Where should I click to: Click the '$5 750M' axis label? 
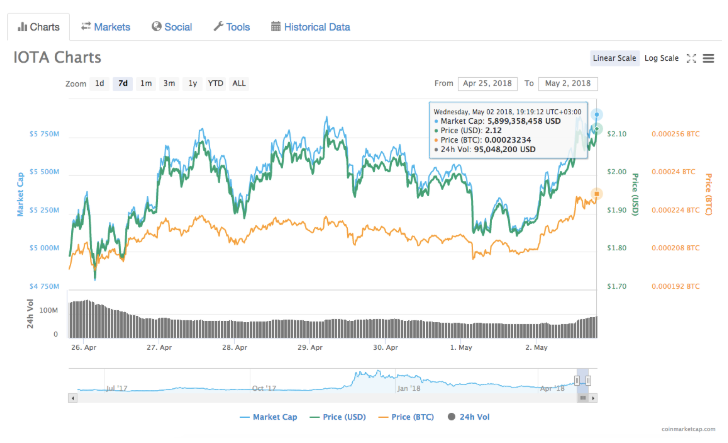[x=44, y=134]
